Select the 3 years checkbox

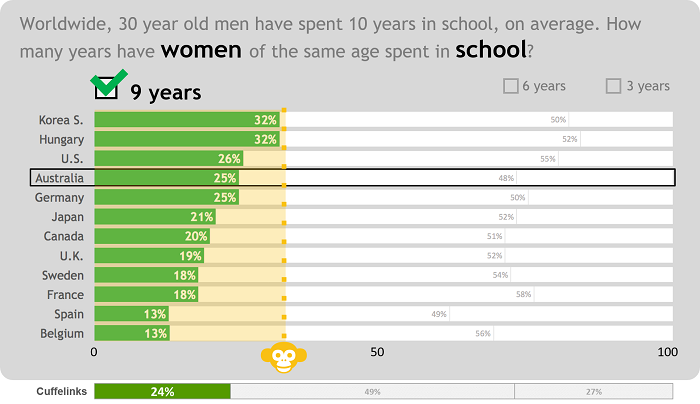point(614,86)
